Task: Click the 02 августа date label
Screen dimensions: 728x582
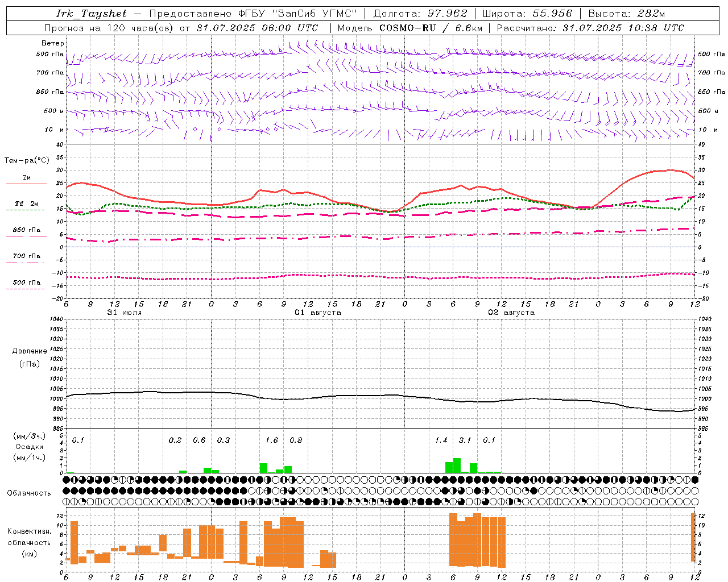Action: [511, 313]
